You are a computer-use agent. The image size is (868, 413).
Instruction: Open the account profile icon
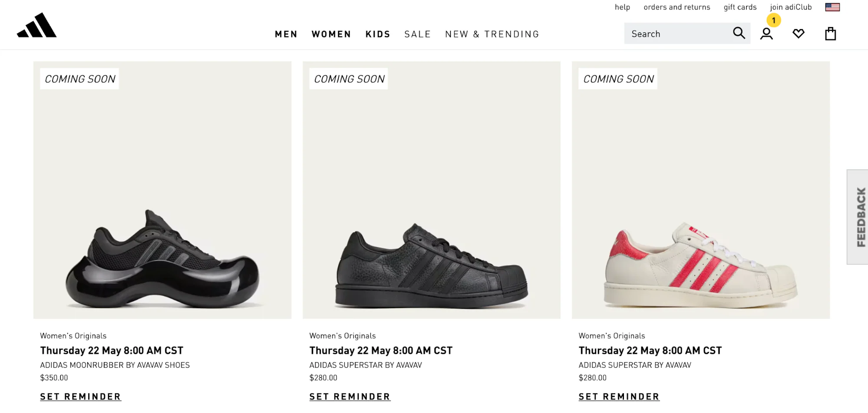tap(766, 33)
